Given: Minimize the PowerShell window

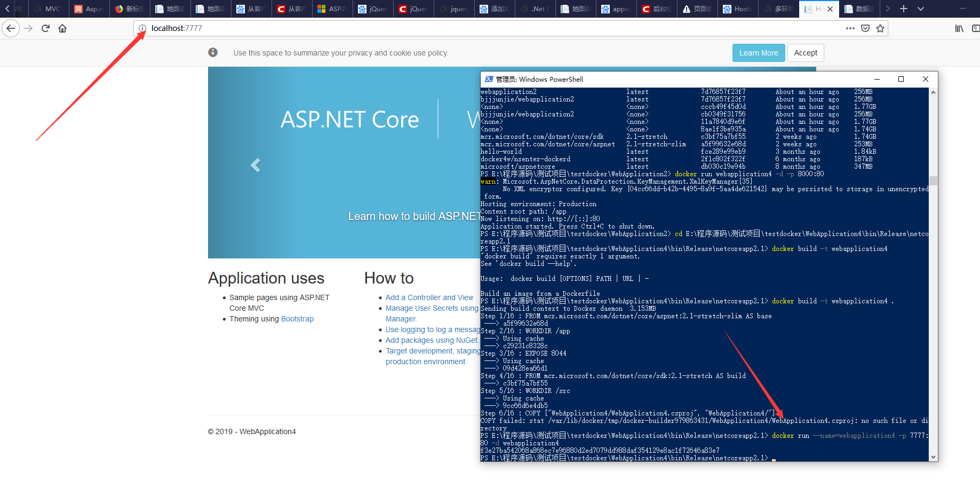Looking at the screenshot, I should 877,79.
